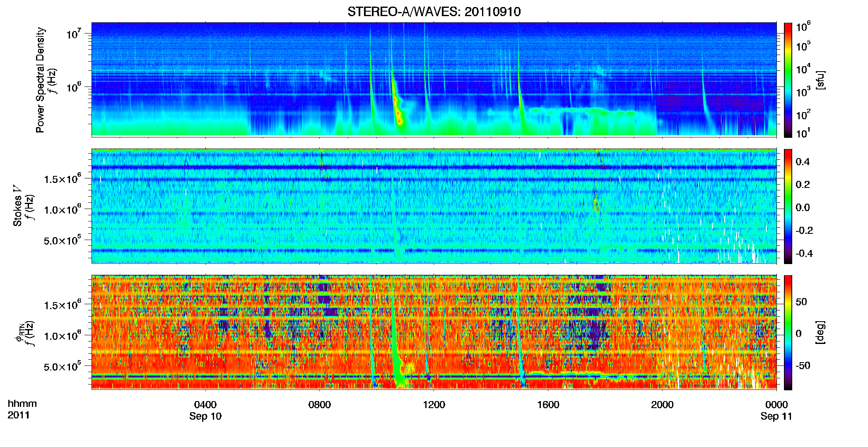Click the 10^6 frequency tick on the top panel axis
Screen dimensions: 868x447
pyautogui.click(x=73, y=87)
